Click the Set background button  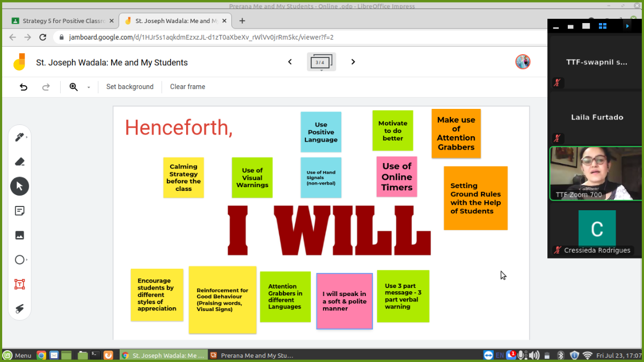tap(129, 87)
